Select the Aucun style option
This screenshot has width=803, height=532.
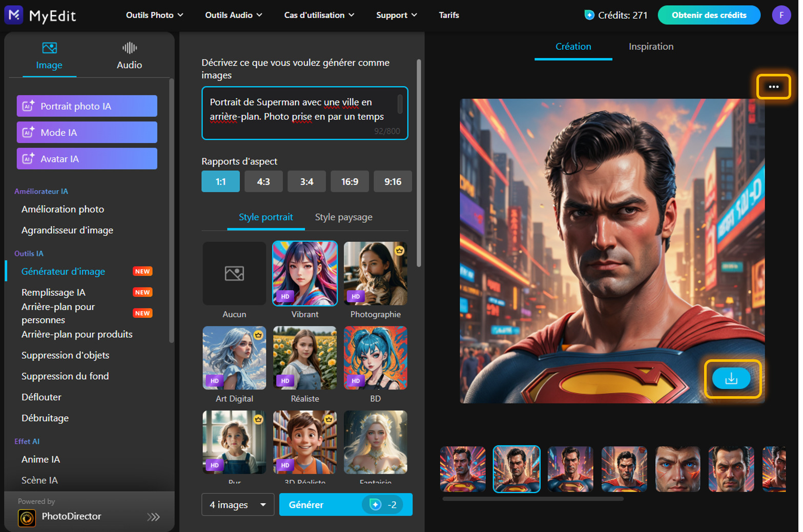[x=234, y=274]
